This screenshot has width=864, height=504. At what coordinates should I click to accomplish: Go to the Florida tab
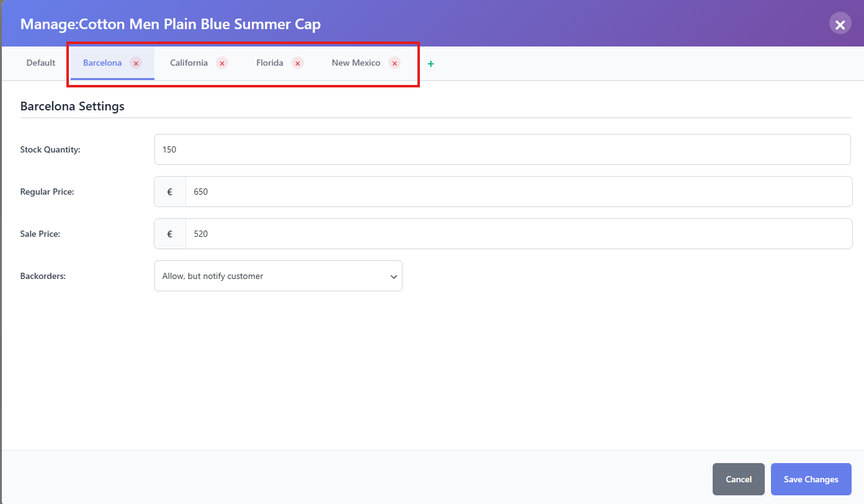point(270,63)
